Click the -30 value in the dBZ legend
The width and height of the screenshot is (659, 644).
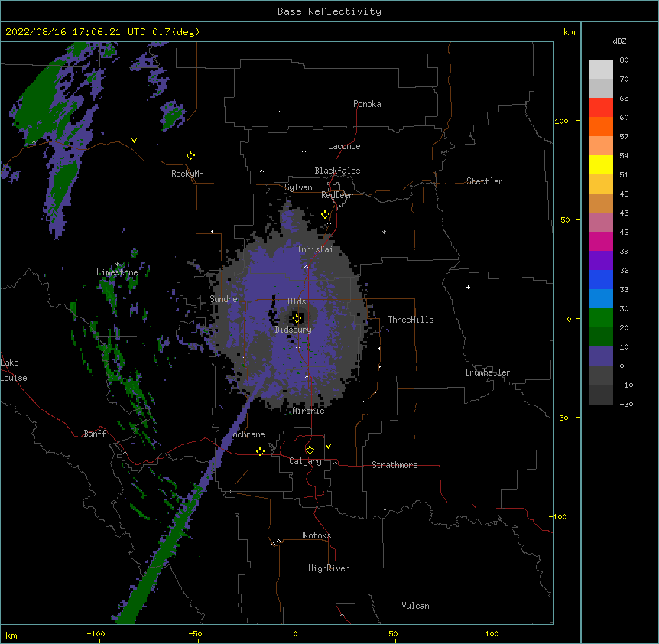click(626, 404)
